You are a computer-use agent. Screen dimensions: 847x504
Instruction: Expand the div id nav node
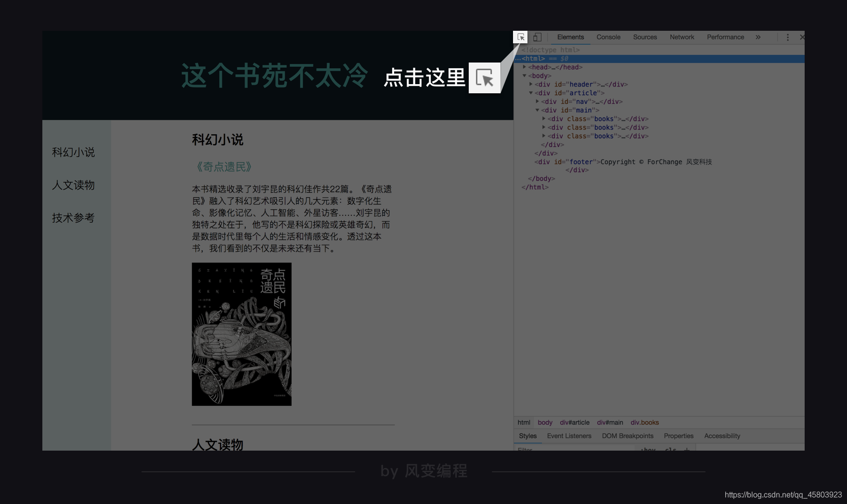point(537,101)
